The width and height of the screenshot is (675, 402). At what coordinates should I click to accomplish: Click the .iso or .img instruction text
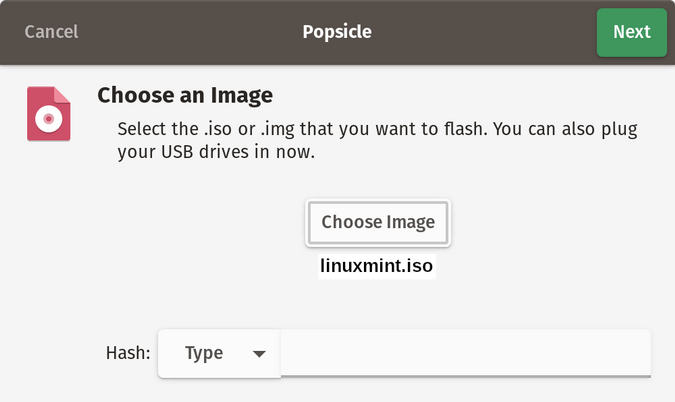click(377, 130)
